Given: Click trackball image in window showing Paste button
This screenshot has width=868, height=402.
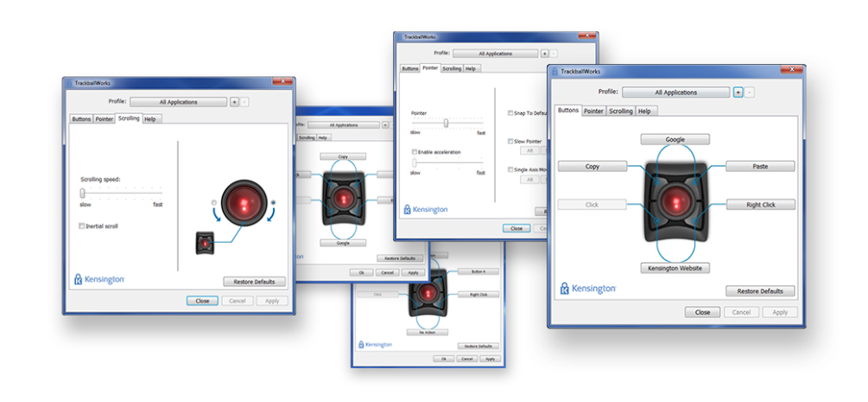Looking at the screenshot, I should (x=675, y=201).
